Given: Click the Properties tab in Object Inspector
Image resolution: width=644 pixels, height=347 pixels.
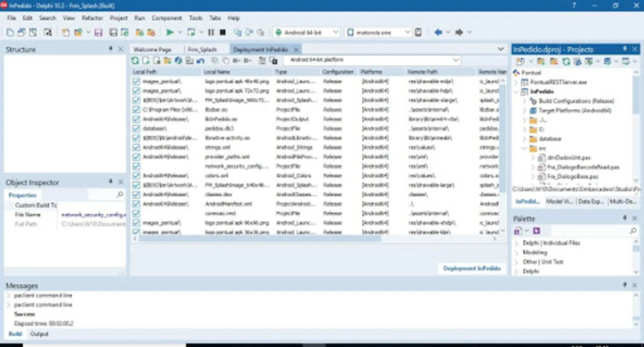Looking at the screenshot, I should point(22,195).
